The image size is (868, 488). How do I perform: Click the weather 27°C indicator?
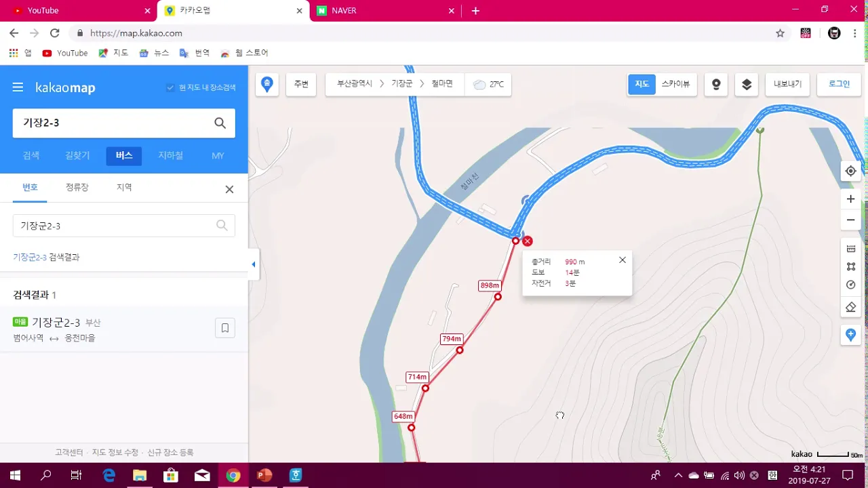click(x=488, y=84)
